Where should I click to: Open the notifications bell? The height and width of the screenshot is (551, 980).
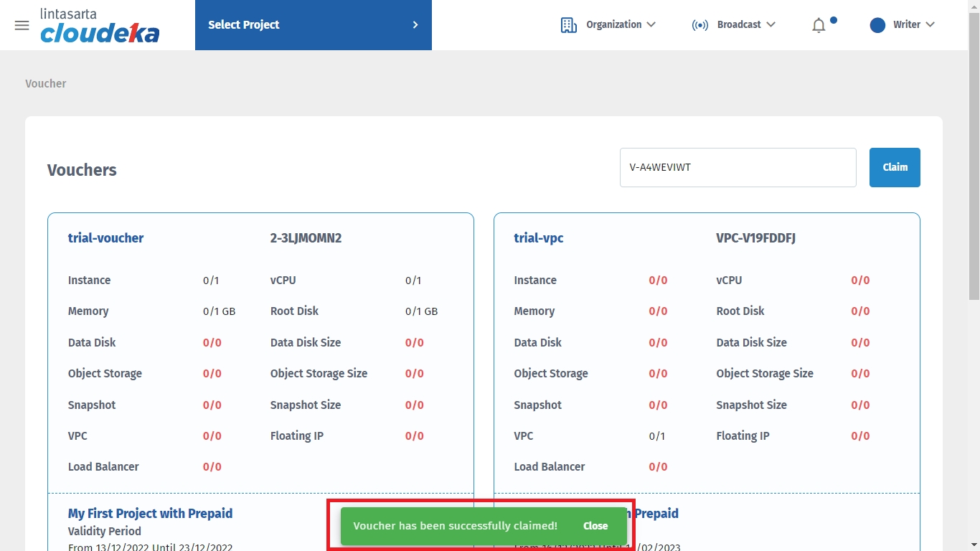point(819,26)
